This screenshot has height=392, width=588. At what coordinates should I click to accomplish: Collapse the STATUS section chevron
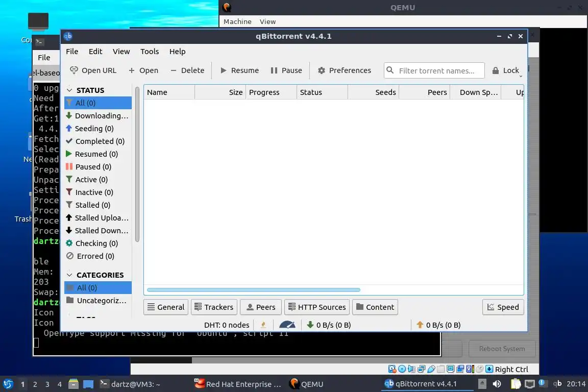point(69,90)
